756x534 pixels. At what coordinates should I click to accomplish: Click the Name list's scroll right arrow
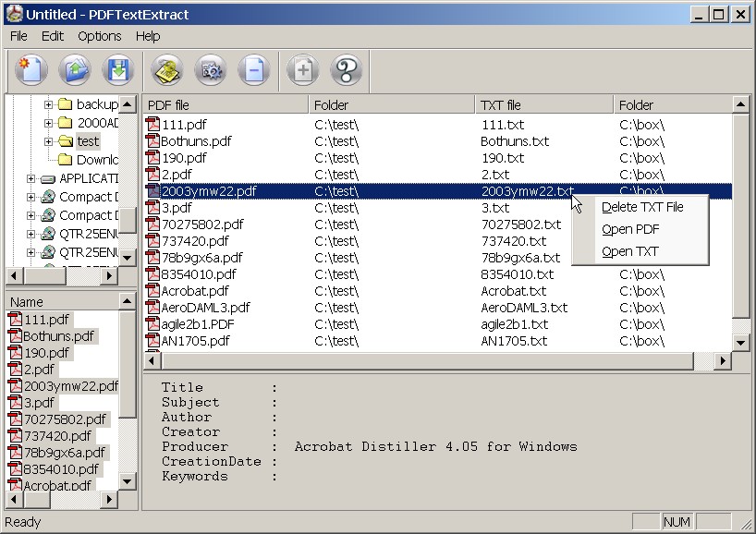point(109,499)
